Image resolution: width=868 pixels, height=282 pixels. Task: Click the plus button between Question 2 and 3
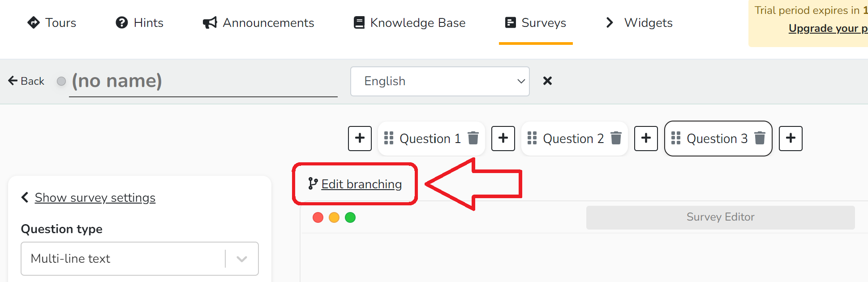click(646, 138)
